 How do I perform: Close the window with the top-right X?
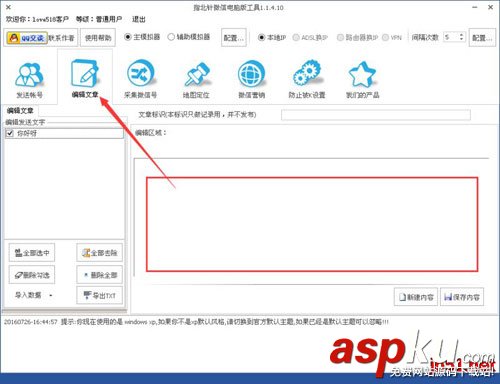click(490, 7)
